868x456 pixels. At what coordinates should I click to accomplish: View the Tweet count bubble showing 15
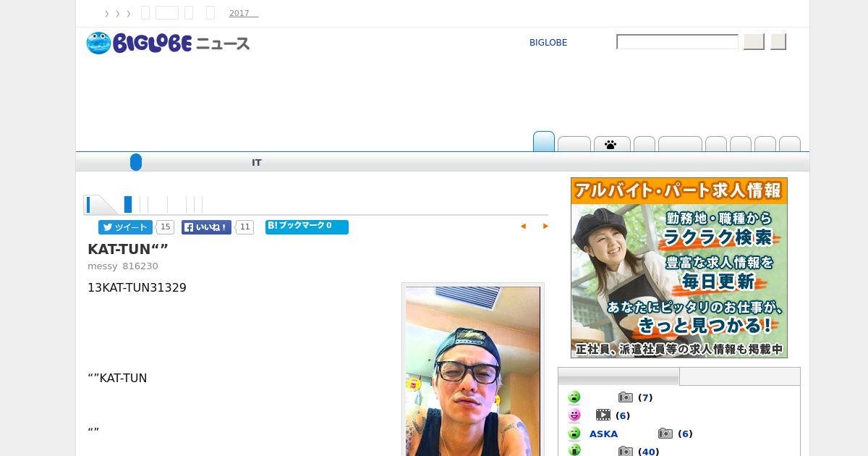165,227
